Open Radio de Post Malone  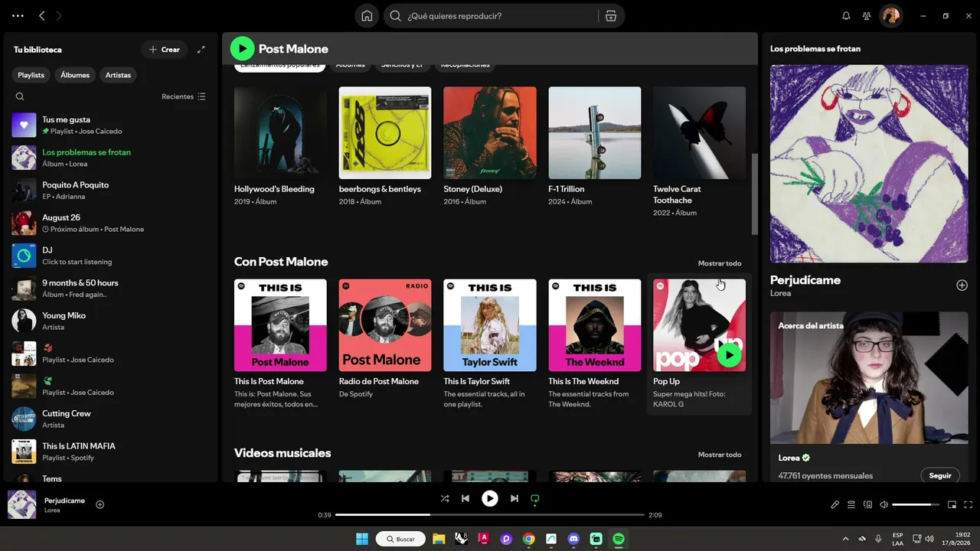385,344
